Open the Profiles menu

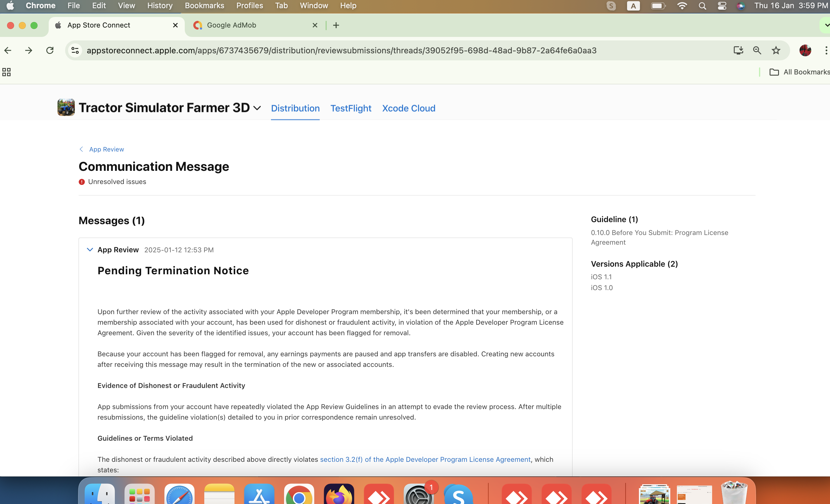tap(250, 6)
